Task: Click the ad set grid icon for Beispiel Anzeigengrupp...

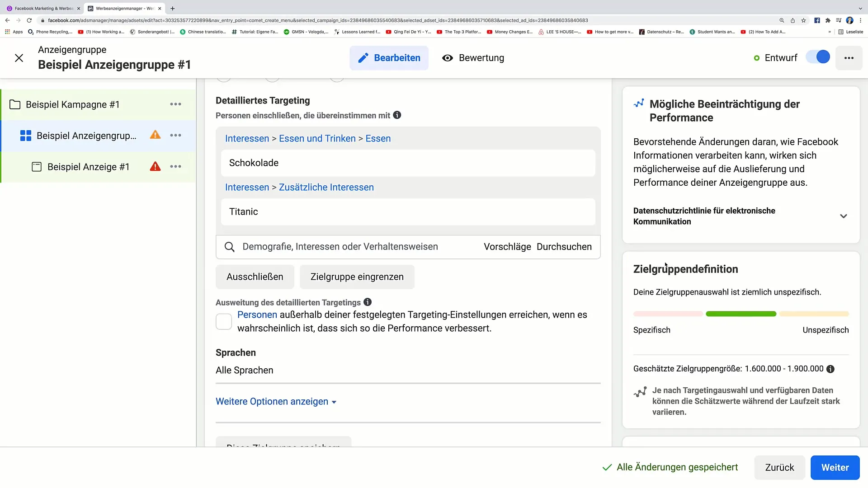Action: [x=26, y=136]
